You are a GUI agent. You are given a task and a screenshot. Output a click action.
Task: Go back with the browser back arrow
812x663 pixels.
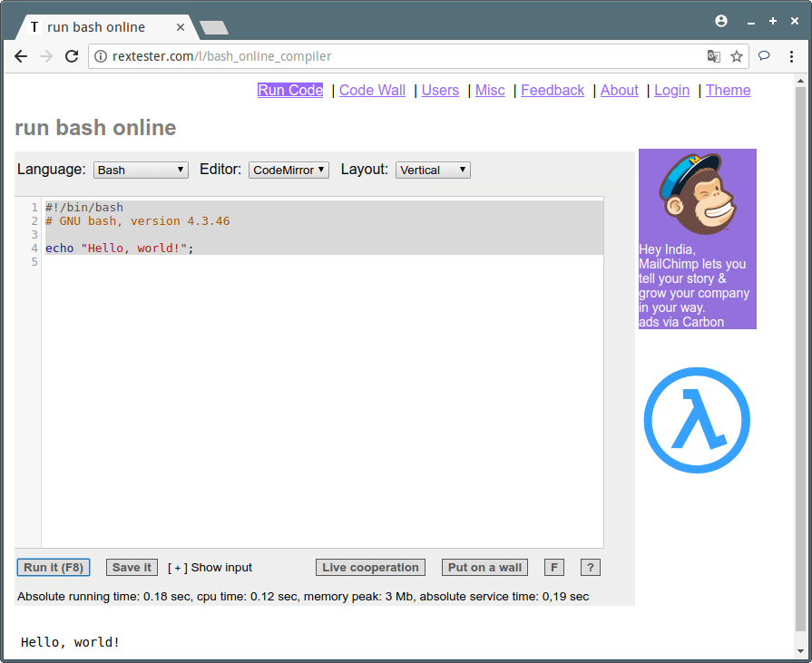pos(21,56)
